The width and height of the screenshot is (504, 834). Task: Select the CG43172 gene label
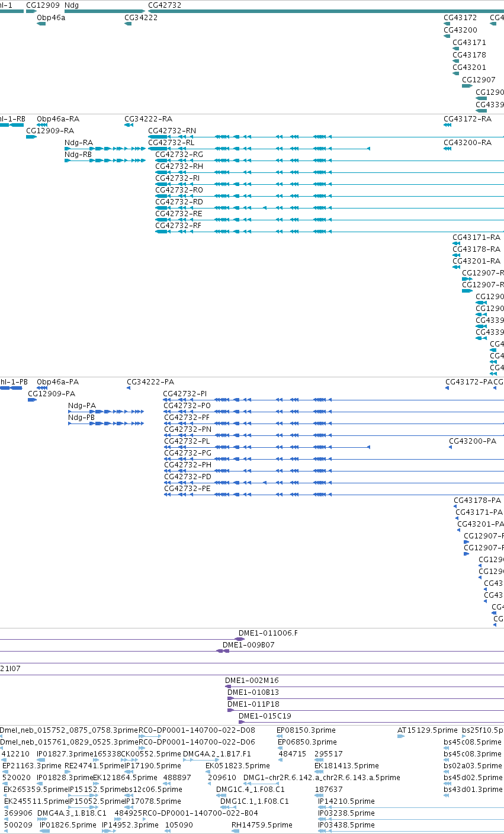460,18
